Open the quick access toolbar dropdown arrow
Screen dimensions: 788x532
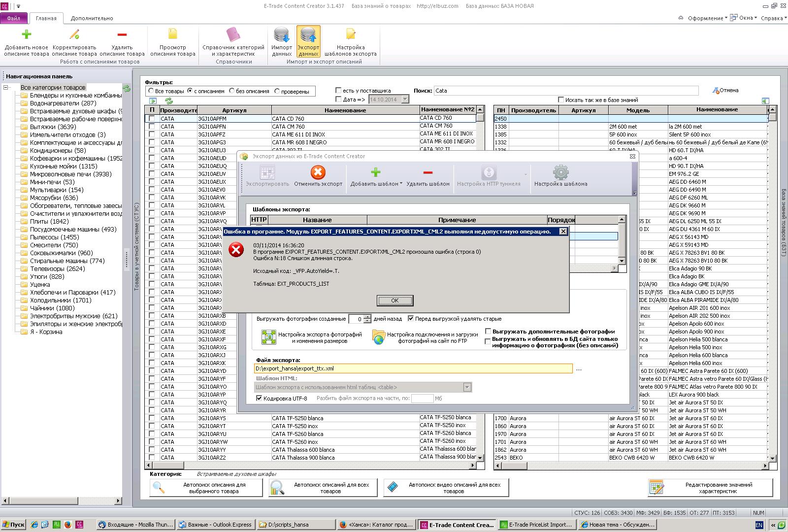[x=18, y=6]
